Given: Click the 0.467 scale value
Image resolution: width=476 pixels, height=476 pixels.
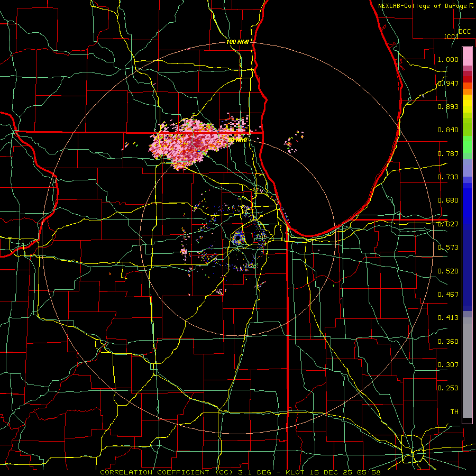Looking at the screenshot, I should (x=448, y=295).
